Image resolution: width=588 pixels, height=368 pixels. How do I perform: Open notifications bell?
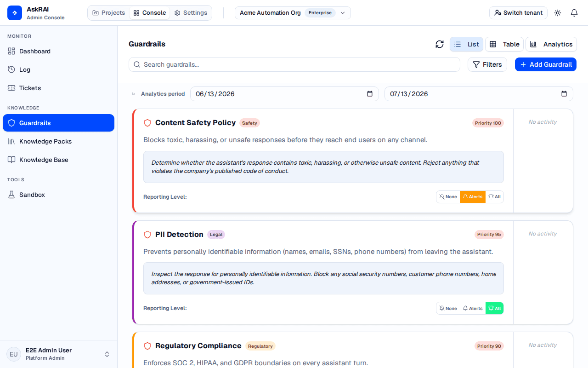pos(574,13)
